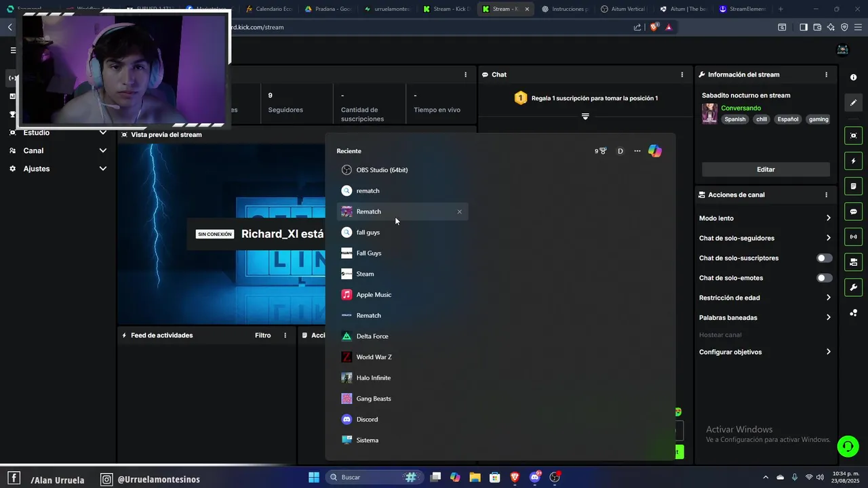Click the Windows Start button
This screenshot has width=868, height=488.
[x=314, y=477]
